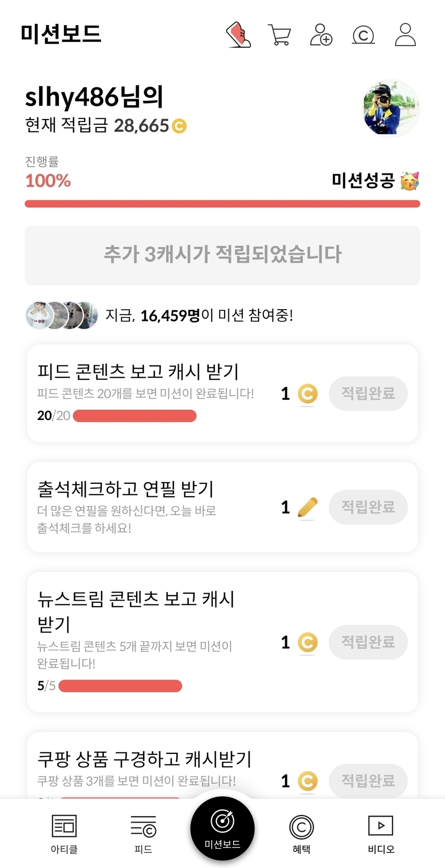Tap the 추가 3캐시가 적립되었습니다 banner

click(x=222, y=255)
